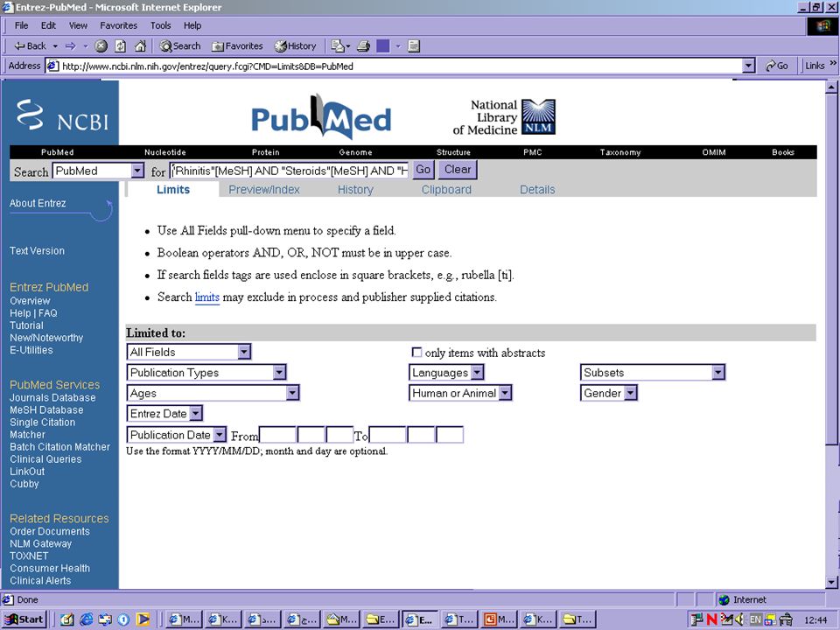Open the Help menu
The width and height of the screenshot is (840, 630).
point(192,25)
